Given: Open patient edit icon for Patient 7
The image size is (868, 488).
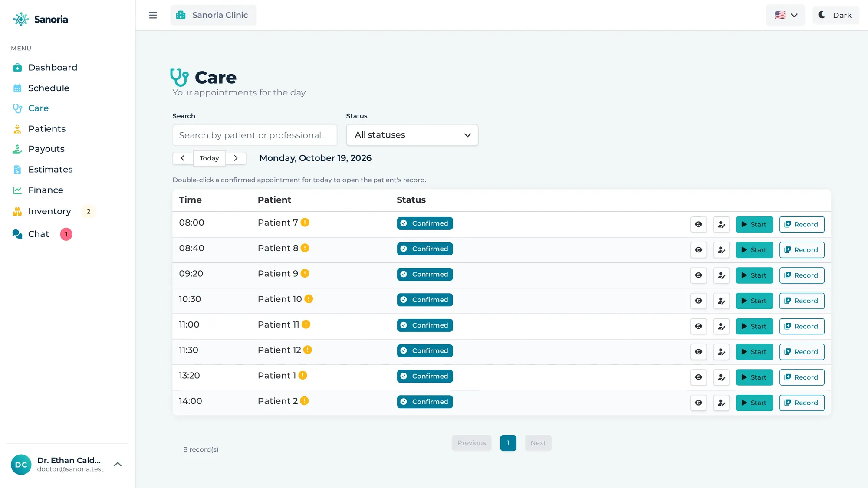Looking at the screenshot, I should [x=721, y=224].
